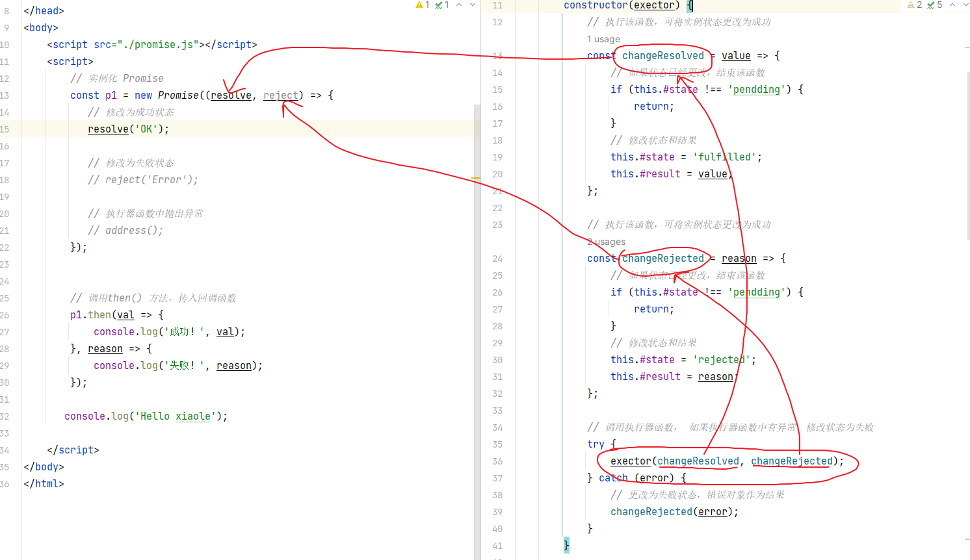The height and width of the screenshot is (560, 970).
Task: Click the <body> opening tag
Action: 41,28
